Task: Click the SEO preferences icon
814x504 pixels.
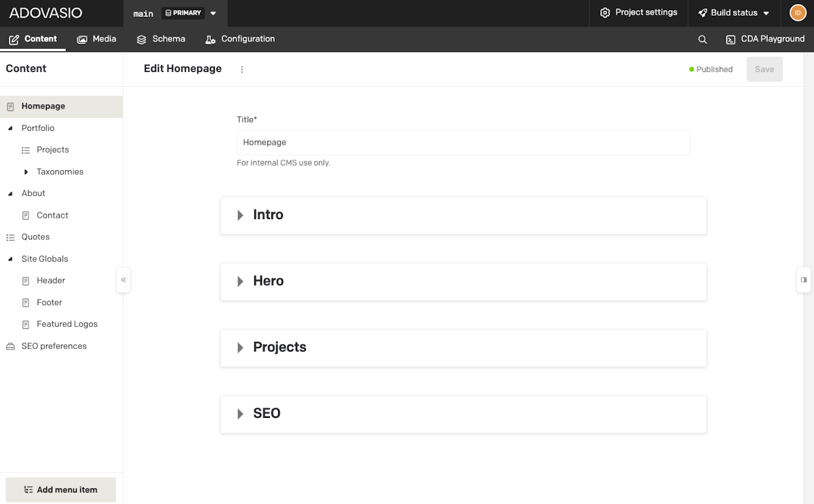Action: tap(9, 346)
